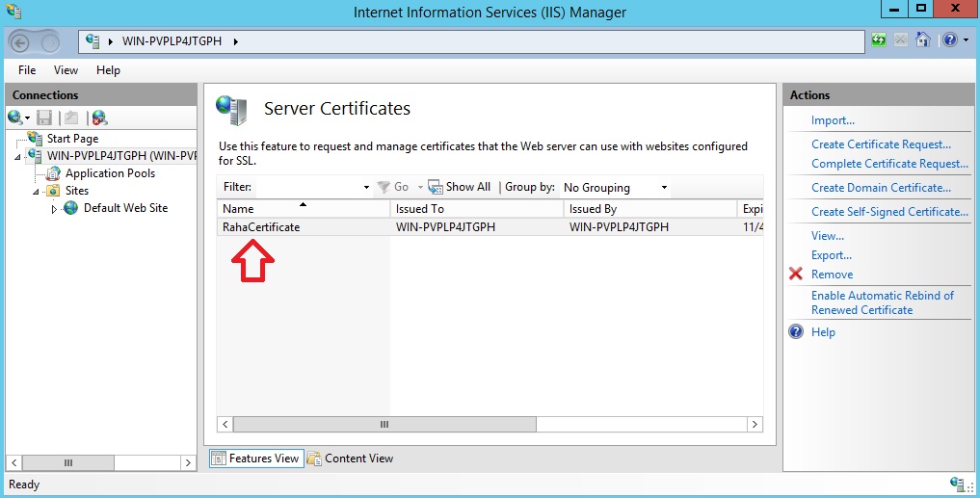The height and width of the screenshot is (498, 980).
Task: Sort by the Name column header
Action: [x=304, y=209]
